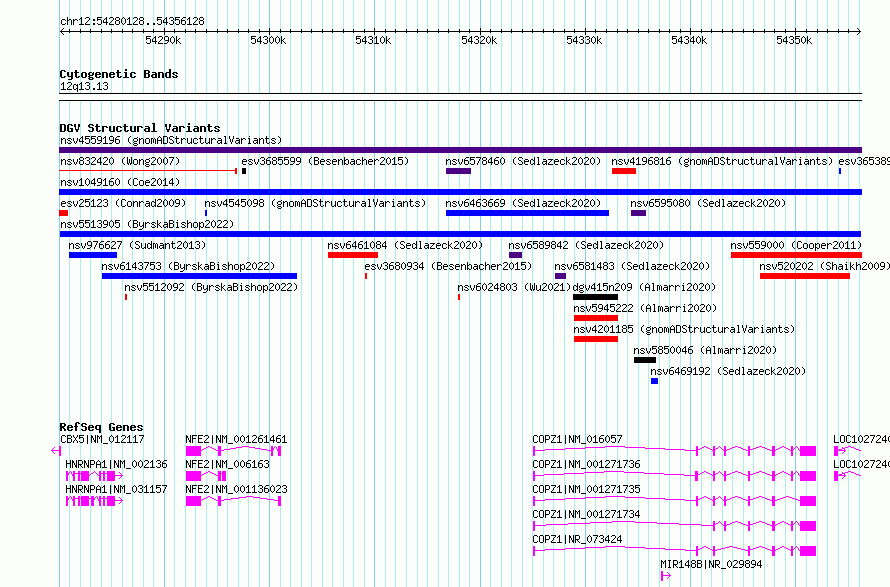Select the nsv4559196 purple variant bar
Viewport: 890px width, 587px height.
[460, 150]
